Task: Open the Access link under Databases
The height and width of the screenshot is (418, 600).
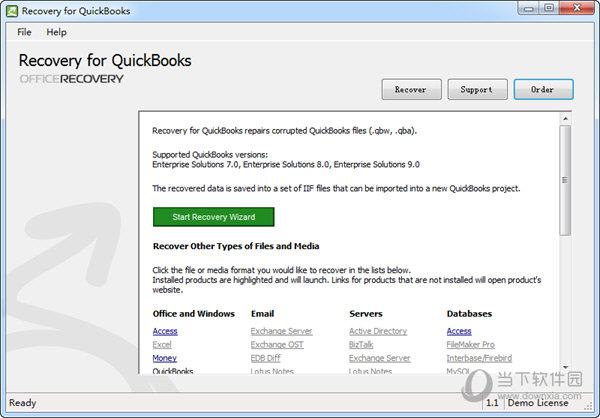Action: tap(459, 331)
